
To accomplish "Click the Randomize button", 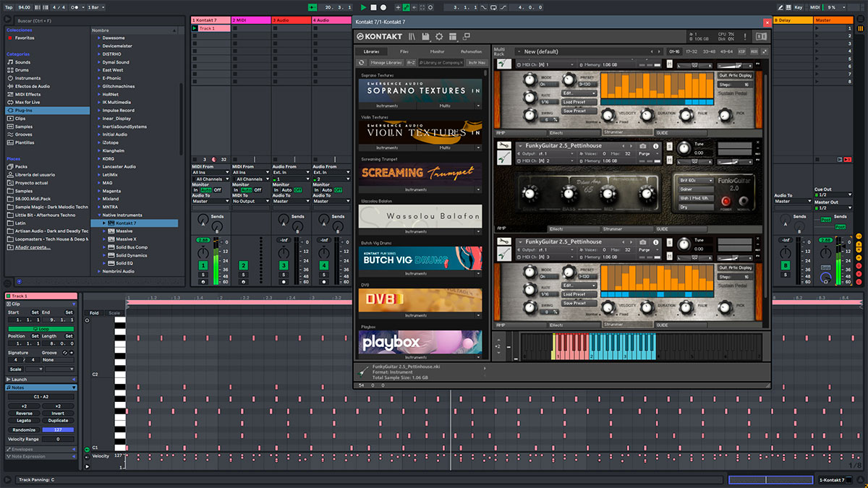I will tap(24, 429).
